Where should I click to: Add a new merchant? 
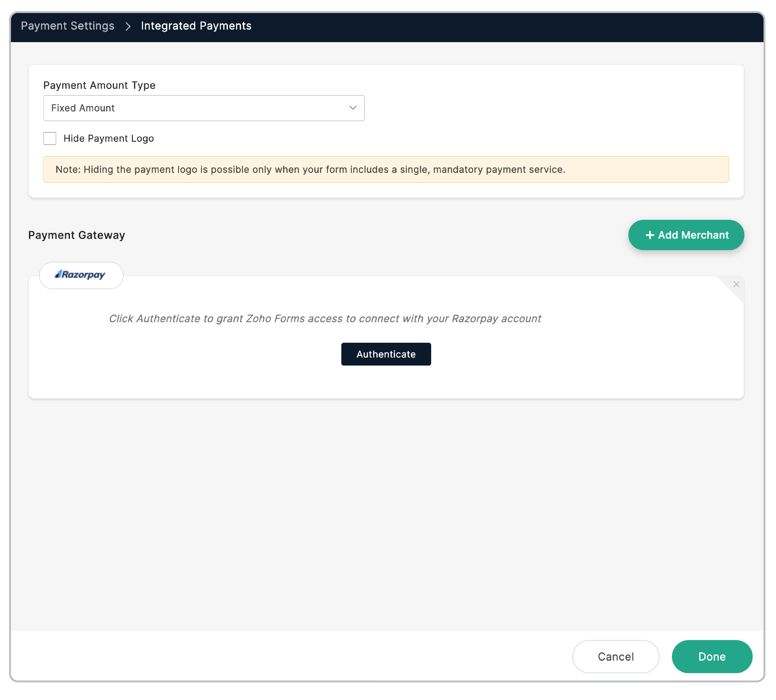tap(686, 235)
